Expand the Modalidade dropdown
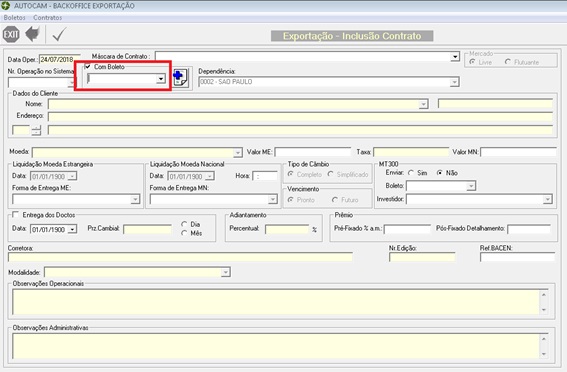Viewport: 567px width, 372px height. (226, 272)
